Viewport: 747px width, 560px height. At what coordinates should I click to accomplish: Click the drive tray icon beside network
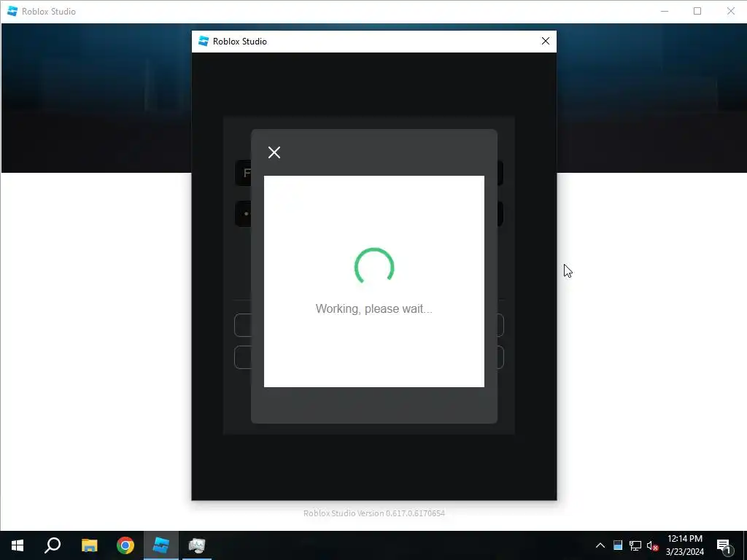click(618, 545)
